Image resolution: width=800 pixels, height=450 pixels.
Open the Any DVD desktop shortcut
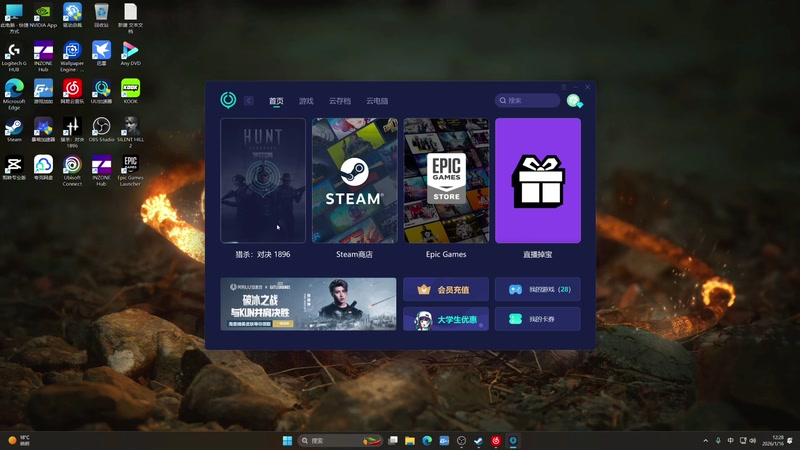(130, 54)
